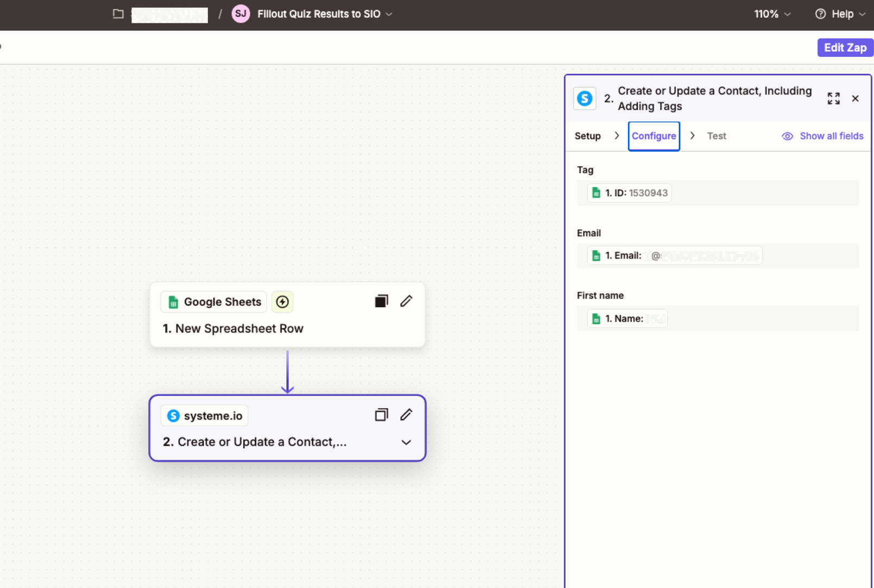Expand the step panel to fullscreen
The width and height of the screenshot is (874, 588).
pyautogui.click(x=834, y=98)
